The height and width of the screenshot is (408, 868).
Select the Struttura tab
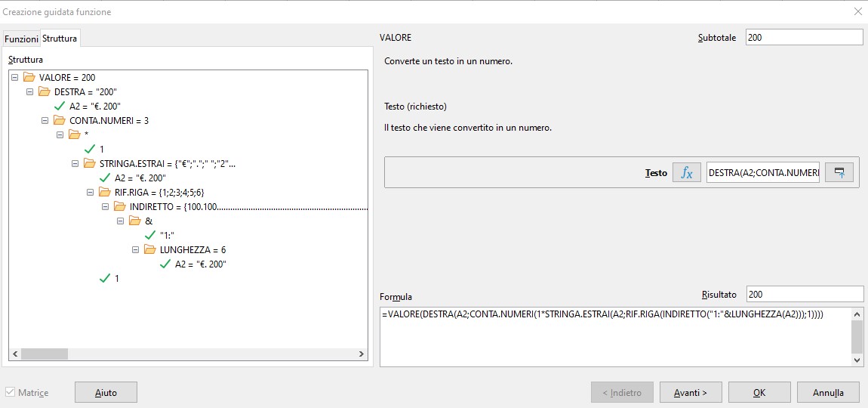pyautogui.click(x=60, y=38)
